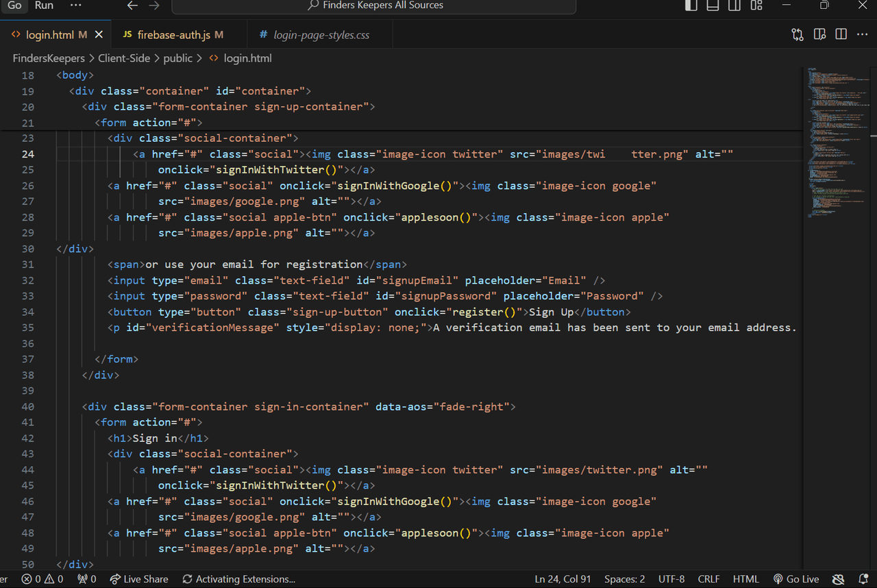Click the Finders Keepers All Sources search box
Image resolution: width=877 pixels, height=588 pixels.
[374, 5]
